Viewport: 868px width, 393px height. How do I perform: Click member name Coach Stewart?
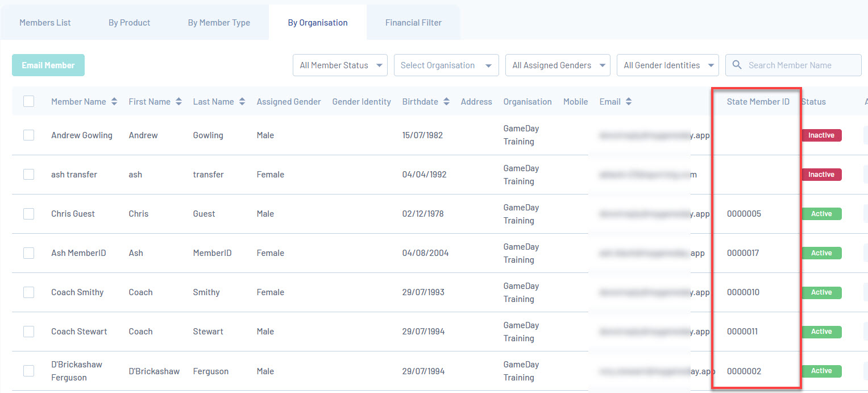79,332
